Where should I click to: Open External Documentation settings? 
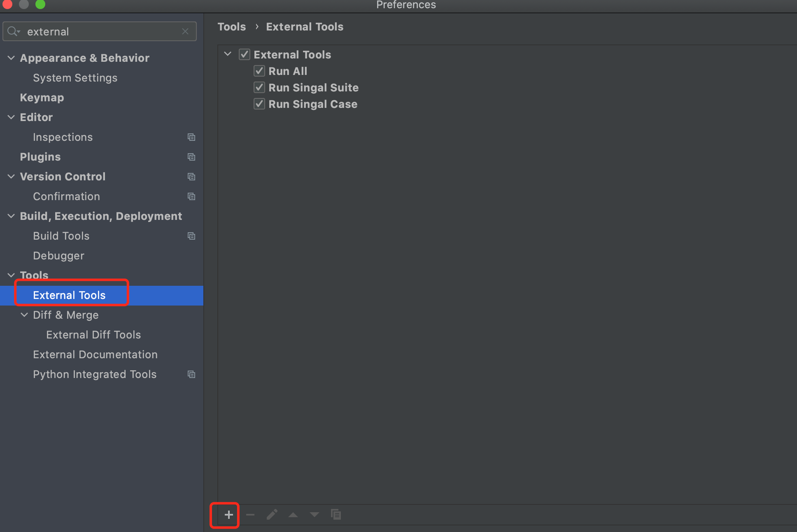(x=95, y=355)
